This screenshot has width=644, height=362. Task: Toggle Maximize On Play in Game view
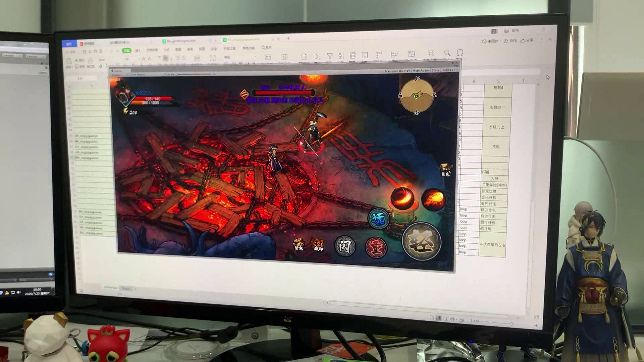tap(397, 71)
